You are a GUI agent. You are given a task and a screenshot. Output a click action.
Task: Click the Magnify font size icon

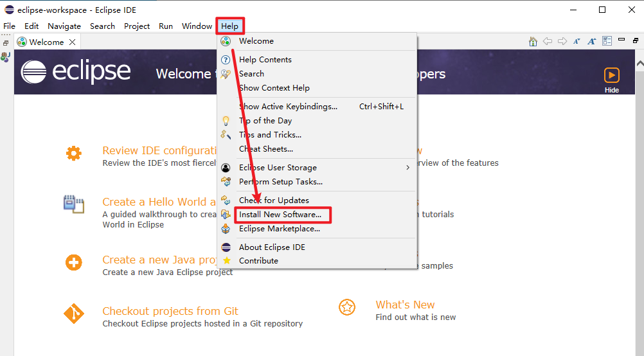pos(591,42)
